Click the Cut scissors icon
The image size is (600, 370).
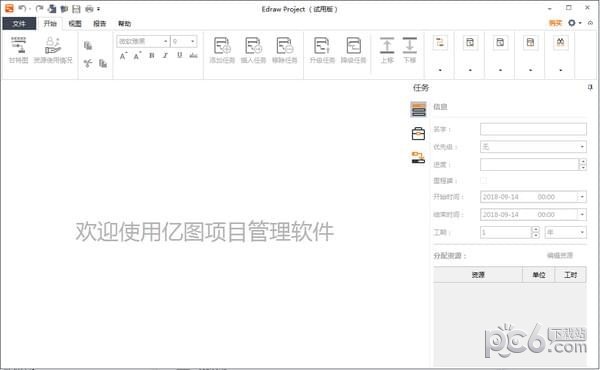(88, 63)
